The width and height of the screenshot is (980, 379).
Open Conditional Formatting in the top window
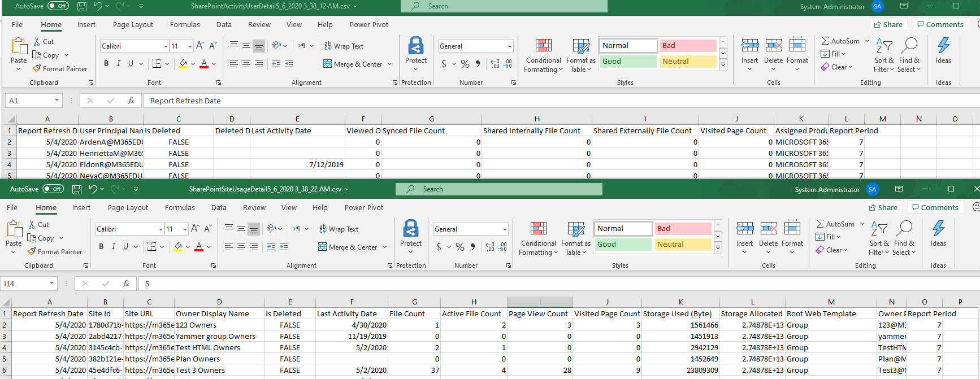pyautogui.click(x=543, y=55)
